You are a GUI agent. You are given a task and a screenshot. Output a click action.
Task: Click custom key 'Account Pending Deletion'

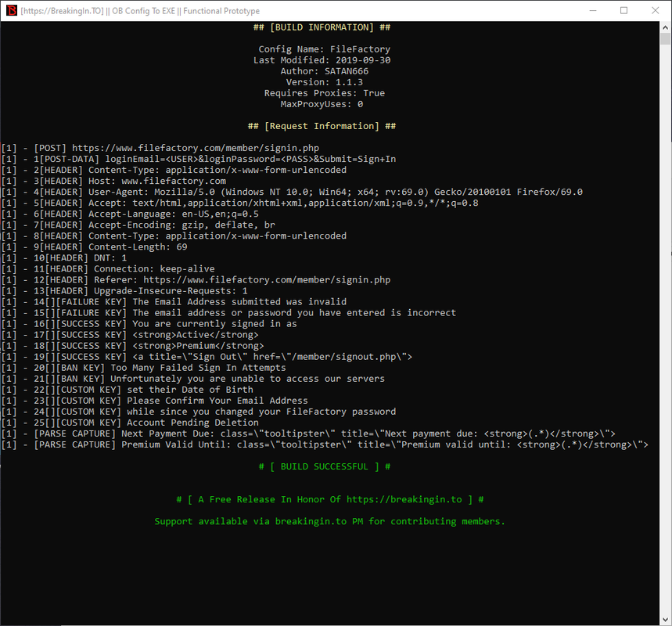130,423
